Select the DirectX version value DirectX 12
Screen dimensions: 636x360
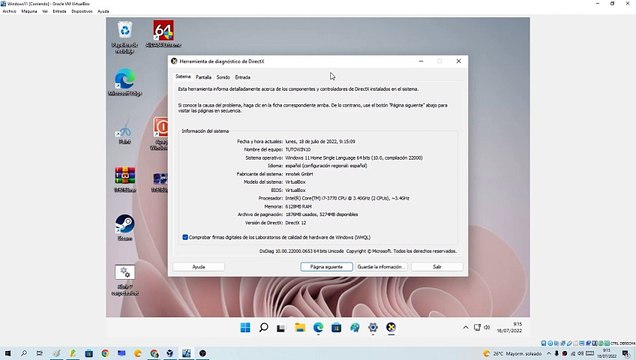[x=296, y=223]
